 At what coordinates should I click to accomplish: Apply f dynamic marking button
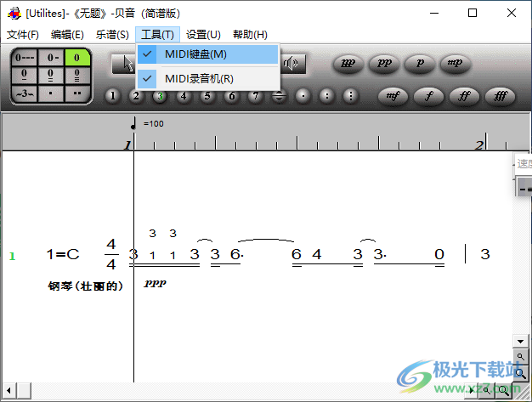(429, 97)
